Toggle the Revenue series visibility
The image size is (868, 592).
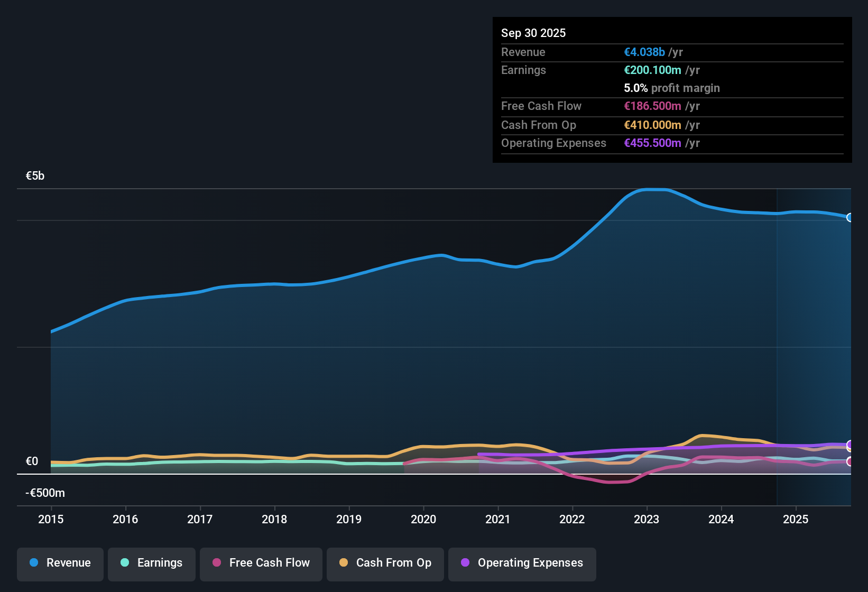[x=60, y=563]
